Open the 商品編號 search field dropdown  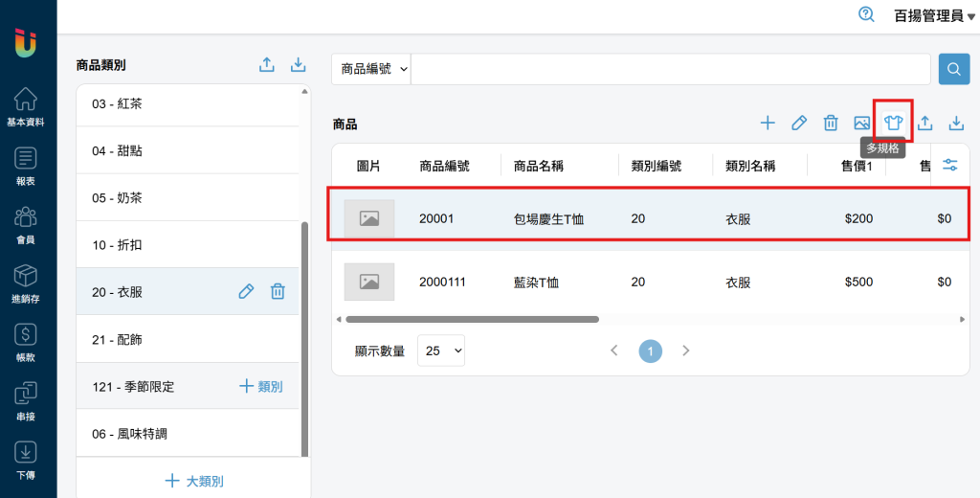(371, 69)
